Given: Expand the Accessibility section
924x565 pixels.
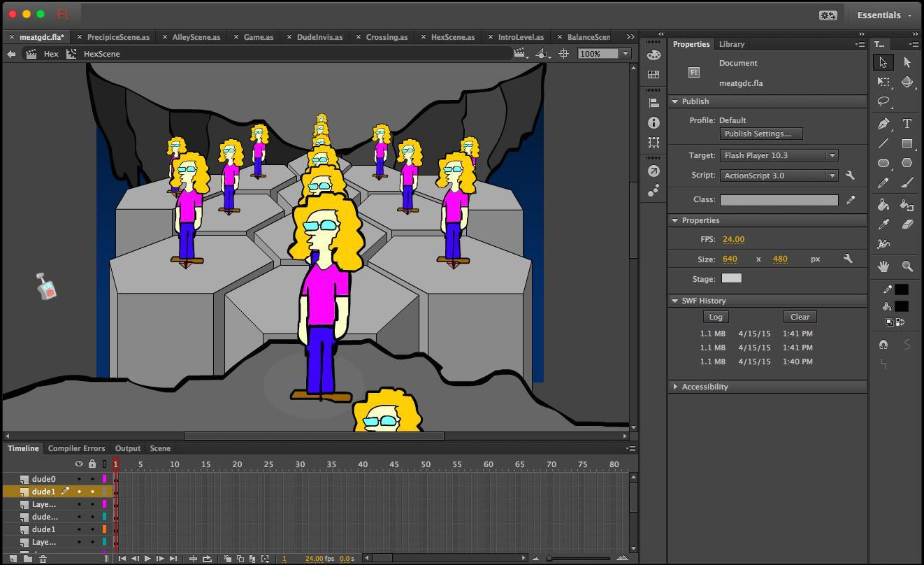Looking at the screenshot, I should click(675, 387).
